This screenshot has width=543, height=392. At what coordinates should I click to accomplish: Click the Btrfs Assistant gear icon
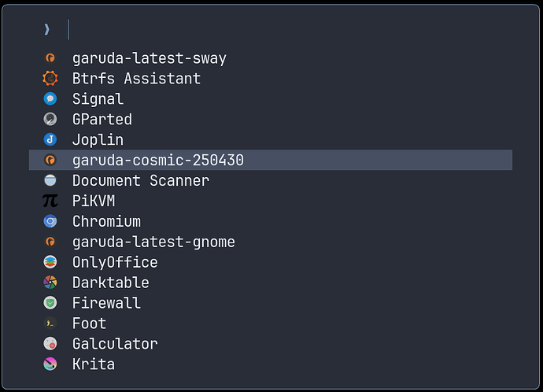click(50, 78)
